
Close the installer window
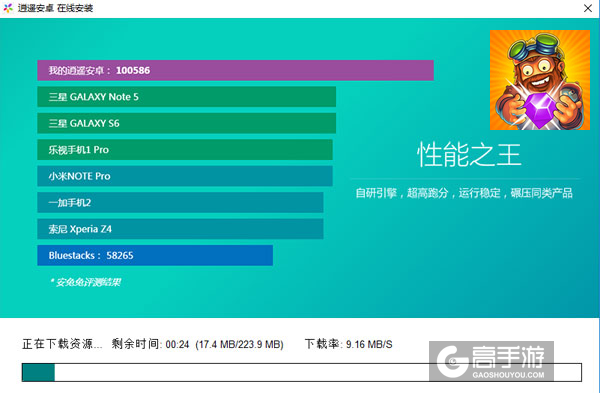[x=588, y=8]
